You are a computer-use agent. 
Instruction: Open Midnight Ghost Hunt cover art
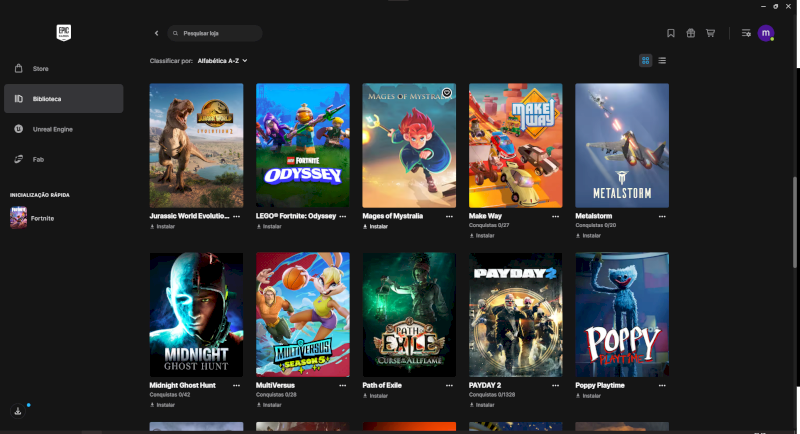[196, 315]
